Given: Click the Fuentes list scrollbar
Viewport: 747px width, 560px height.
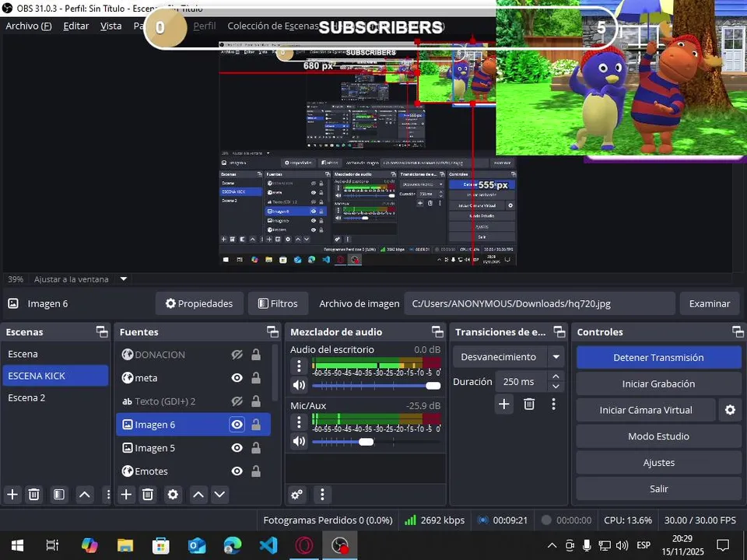Looking at the screenshot, I should [x=275, y=373].
